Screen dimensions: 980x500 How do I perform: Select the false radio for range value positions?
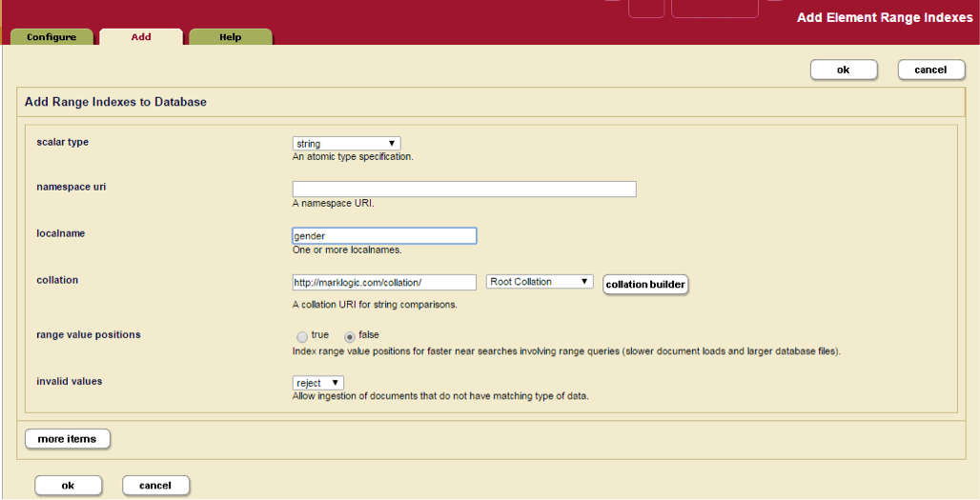pos(350,336)
